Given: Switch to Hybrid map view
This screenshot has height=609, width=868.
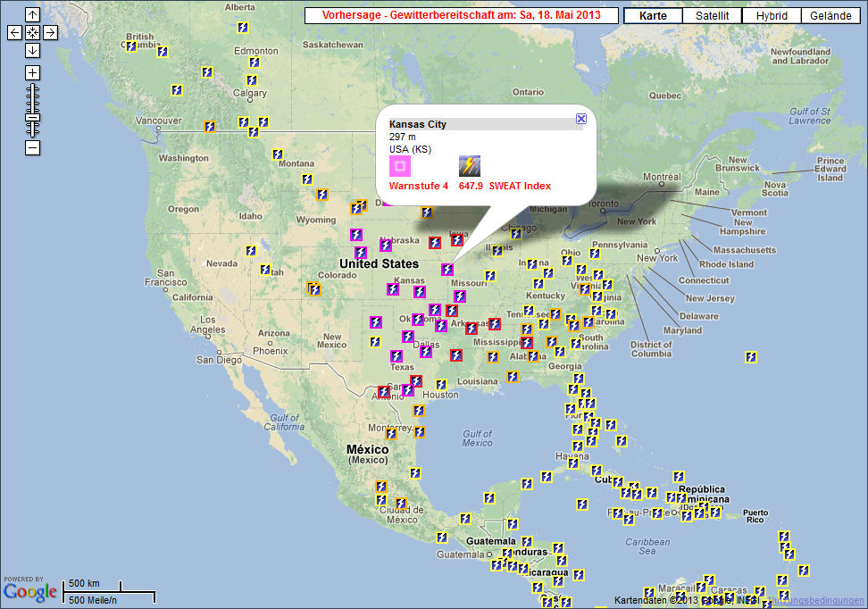Looking at the screenshot, I should point(772,15).
